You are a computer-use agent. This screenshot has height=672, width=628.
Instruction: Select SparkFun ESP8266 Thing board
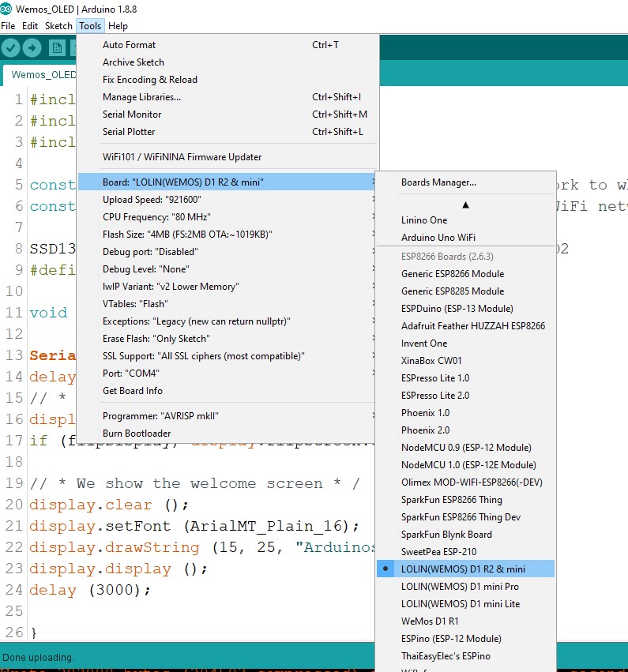click(x=465, y=499)
